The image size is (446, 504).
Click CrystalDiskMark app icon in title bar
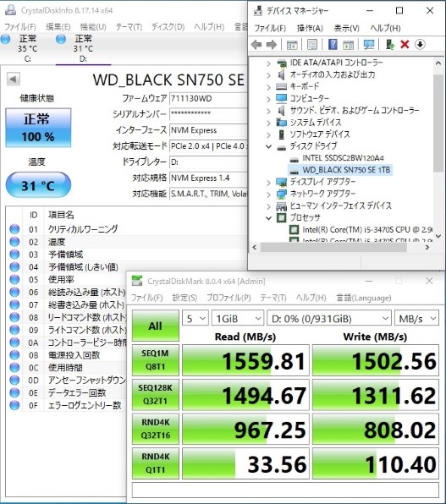(137, 281)
